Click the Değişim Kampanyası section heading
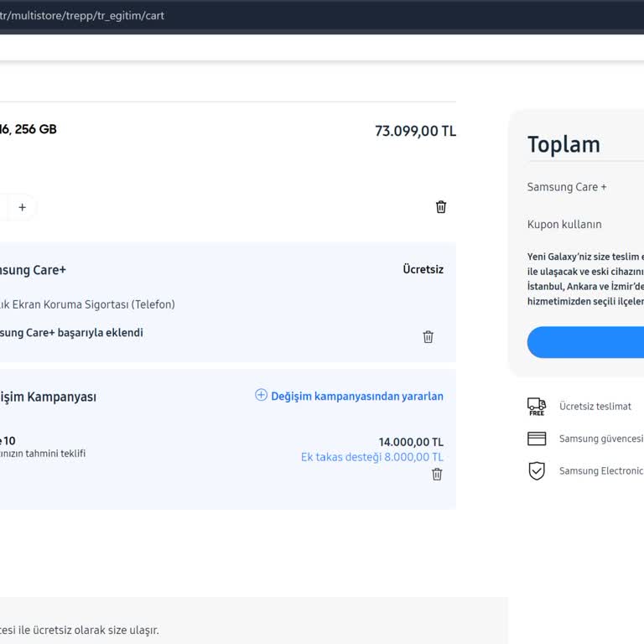The image size is (644, 644). (48, 397)
